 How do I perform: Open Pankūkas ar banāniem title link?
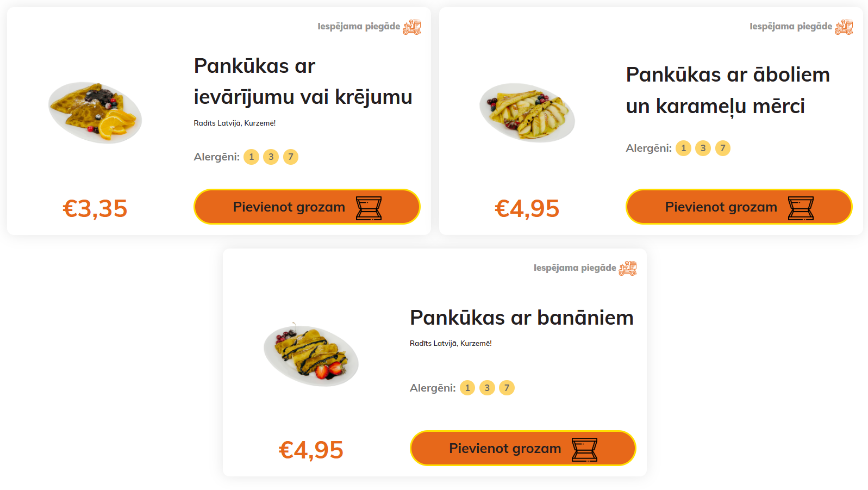click(x=521, y=318)
